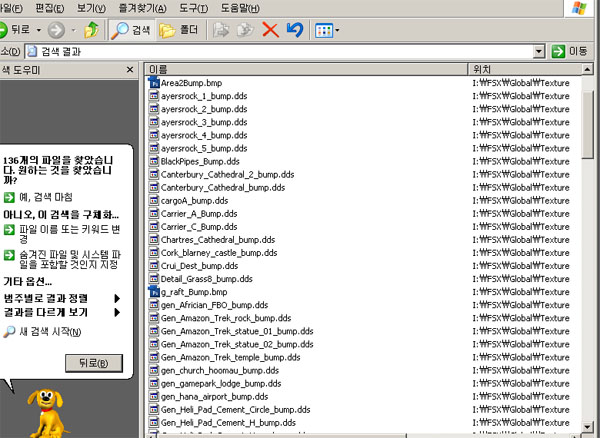Screen dimensions: 600x438
Task: Click the 뒤로(B) button in search pane
Action: point(94,363)
